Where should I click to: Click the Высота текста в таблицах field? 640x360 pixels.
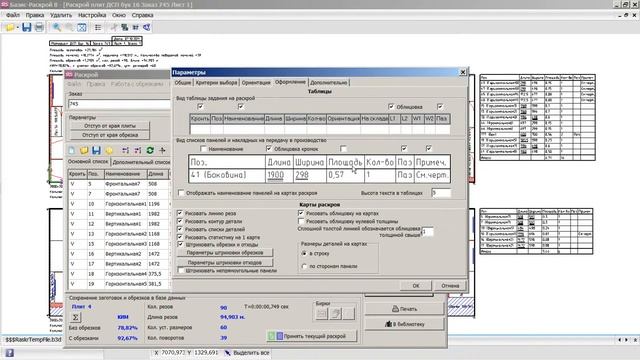click(441, 193)
